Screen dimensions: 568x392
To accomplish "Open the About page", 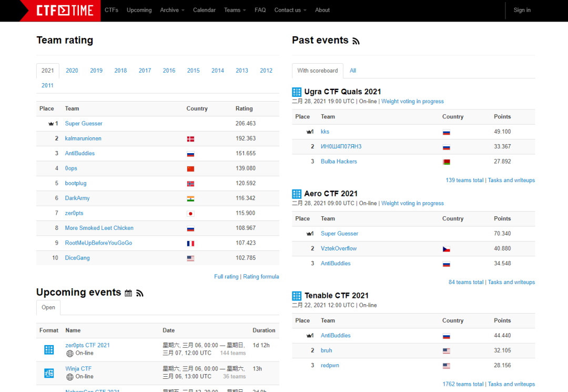I will tap(322, 10).
